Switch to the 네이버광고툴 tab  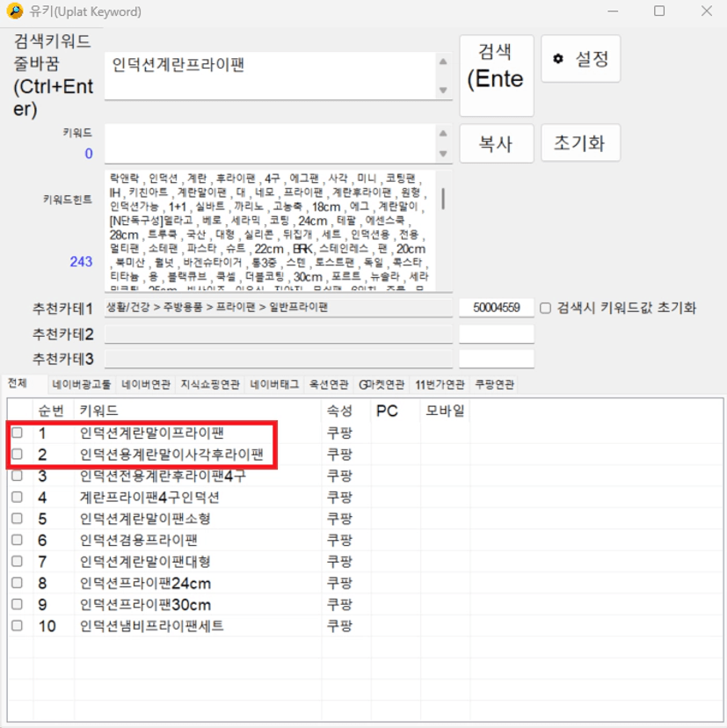[x=82, y=384]
